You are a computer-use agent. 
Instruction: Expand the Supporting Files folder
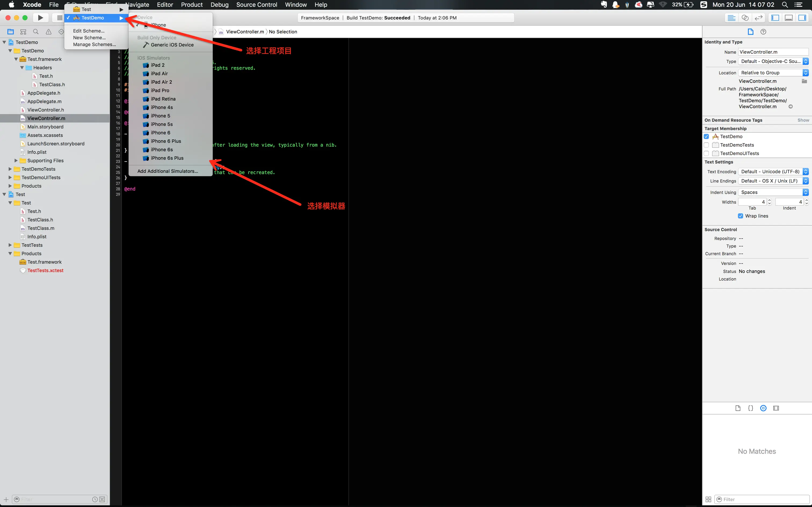click(16, 161)
